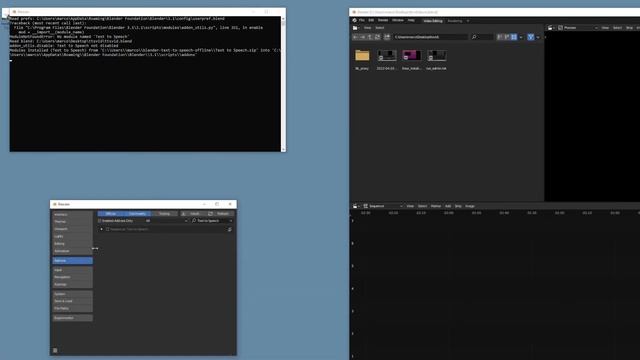Expand the Text to Speech add-on details
Screen dimensions: 640x360
point(102,229)
